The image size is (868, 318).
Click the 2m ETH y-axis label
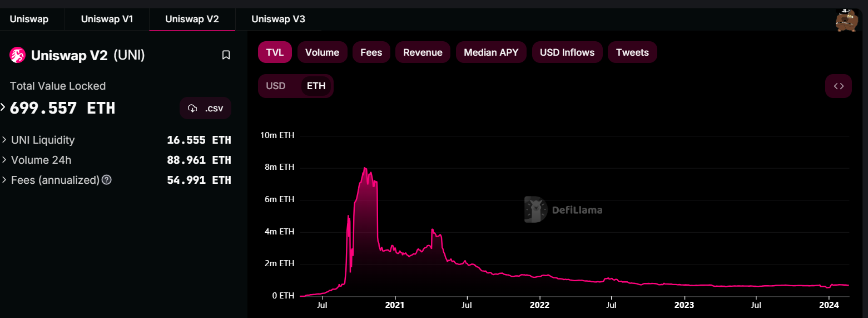[279, 263]
